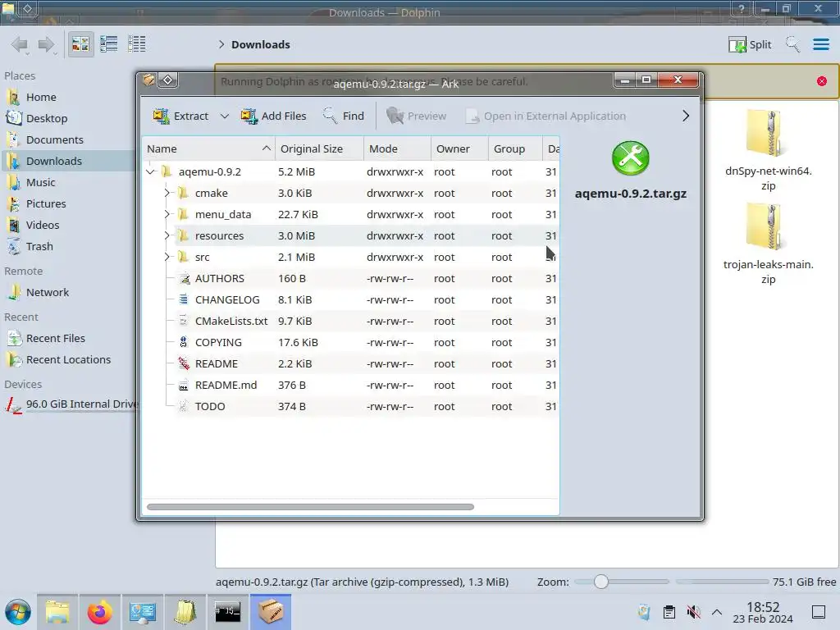The width and height of the screenshot is (840, 630).
Task: Switch Dolphin to Details view
Action: click(x=137, y=44)
